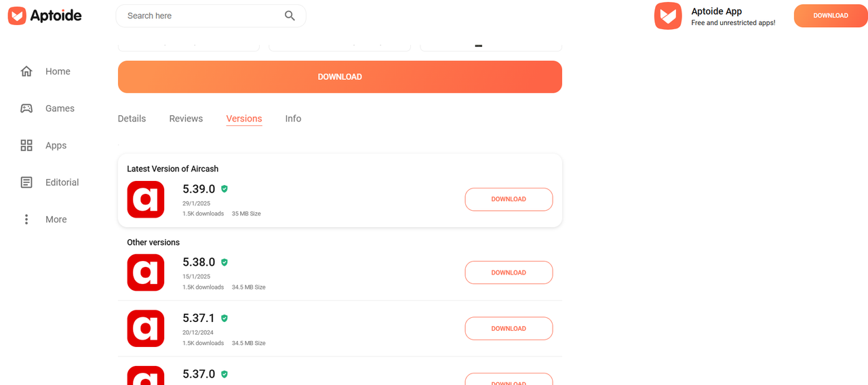The image size is (868, 385).
Task: Click the Aptoide logo in header
Action: point(45,16)
